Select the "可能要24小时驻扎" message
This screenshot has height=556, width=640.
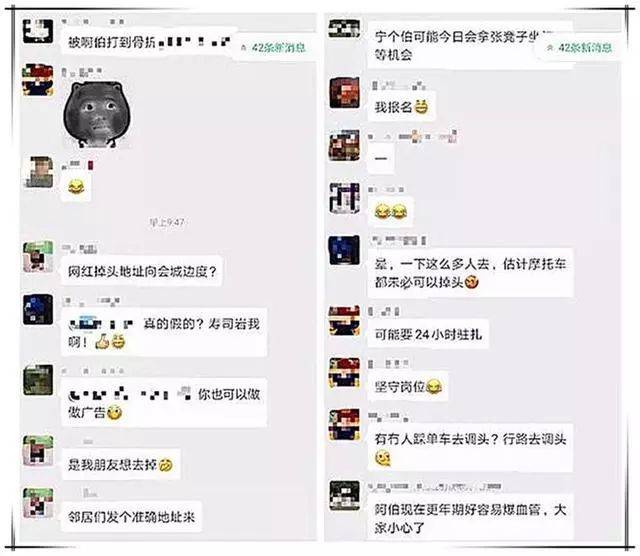click(x=428, y=334)
